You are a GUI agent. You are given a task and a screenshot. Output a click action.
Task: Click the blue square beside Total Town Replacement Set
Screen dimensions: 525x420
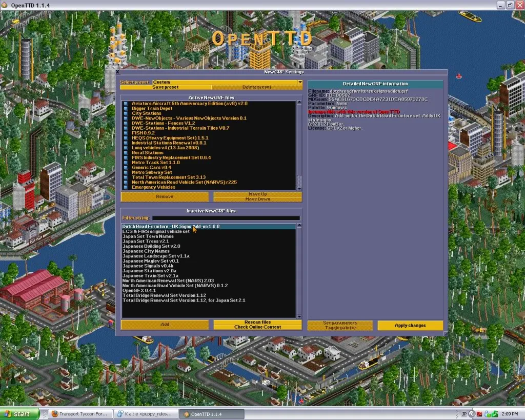[126, 177]
